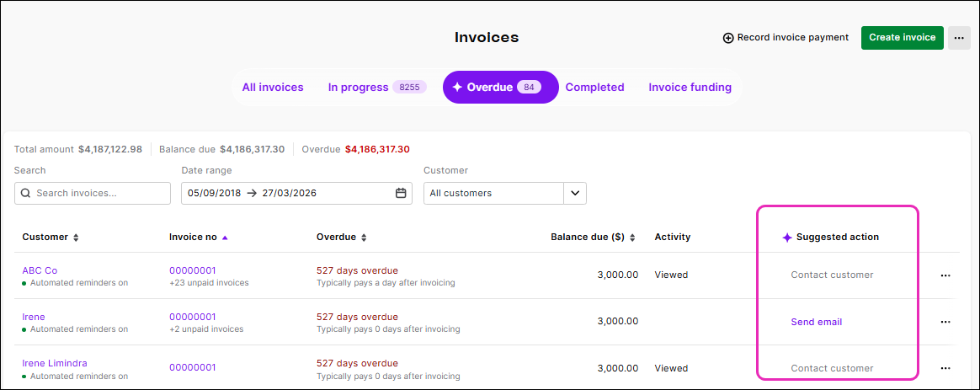Click the 8255 In progress count badge

click(409, 88)
